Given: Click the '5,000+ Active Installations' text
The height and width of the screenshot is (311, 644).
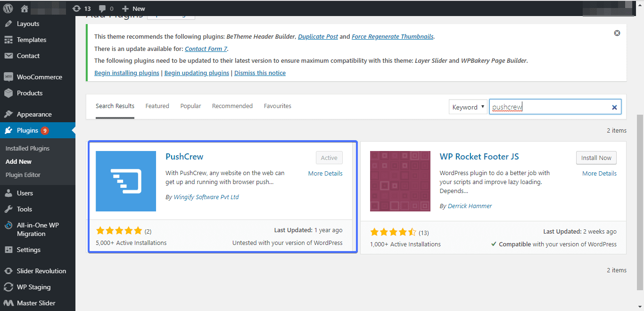Looking at the screenshot, I should point(131,243).
